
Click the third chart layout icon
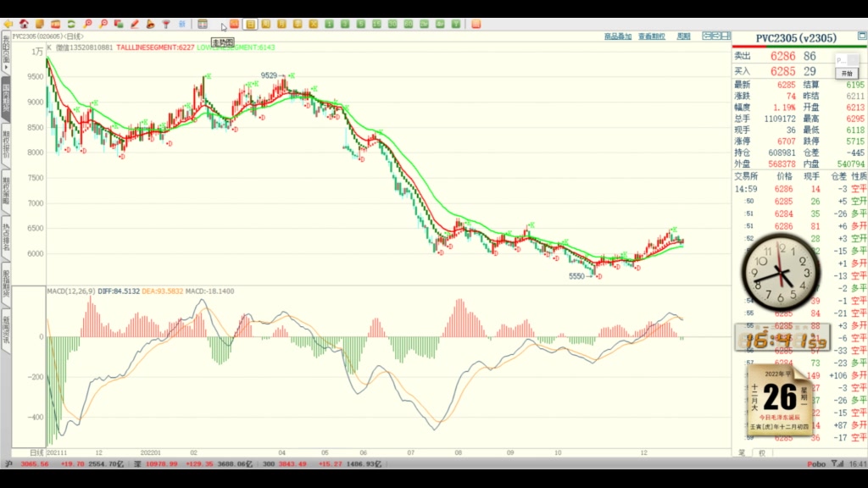(726, 36)
